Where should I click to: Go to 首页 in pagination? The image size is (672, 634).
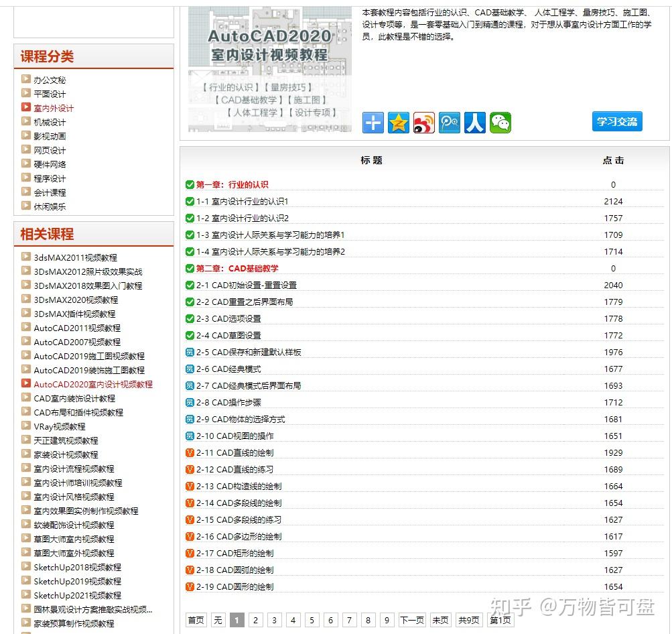click(197, 620)
